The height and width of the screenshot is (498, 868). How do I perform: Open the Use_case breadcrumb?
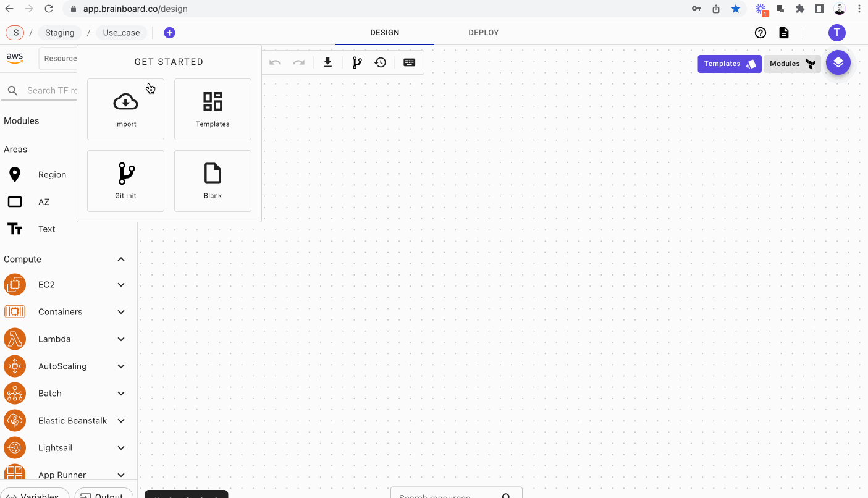click(x=121, y=33)
